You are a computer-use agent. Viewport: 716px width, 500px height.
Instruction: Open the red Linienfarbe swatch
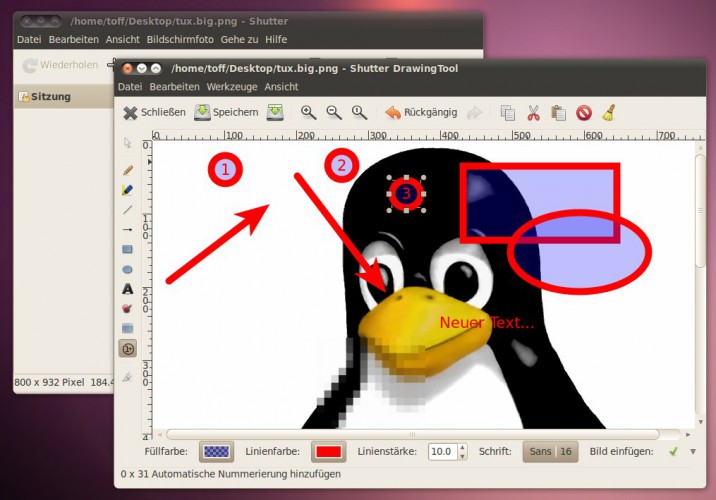(328, 452)
